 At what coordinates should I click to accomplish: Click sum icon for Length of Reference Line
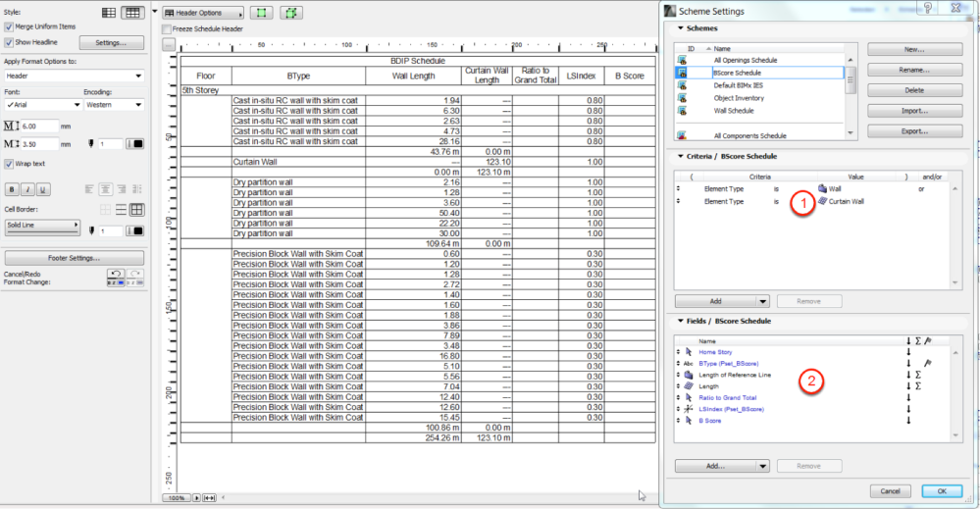[x=916, y=375]
